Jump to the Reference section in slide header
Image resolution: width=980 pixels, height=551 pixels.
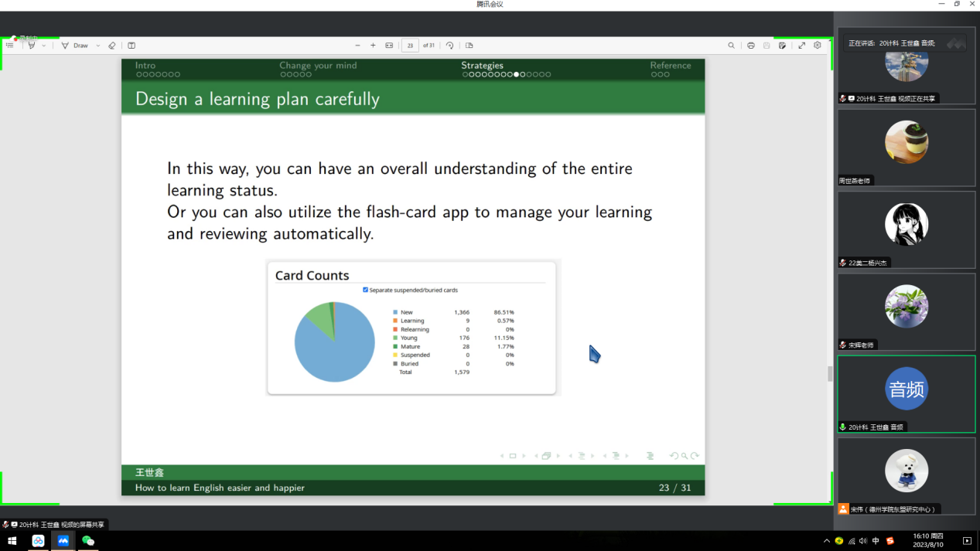[670, 66]
